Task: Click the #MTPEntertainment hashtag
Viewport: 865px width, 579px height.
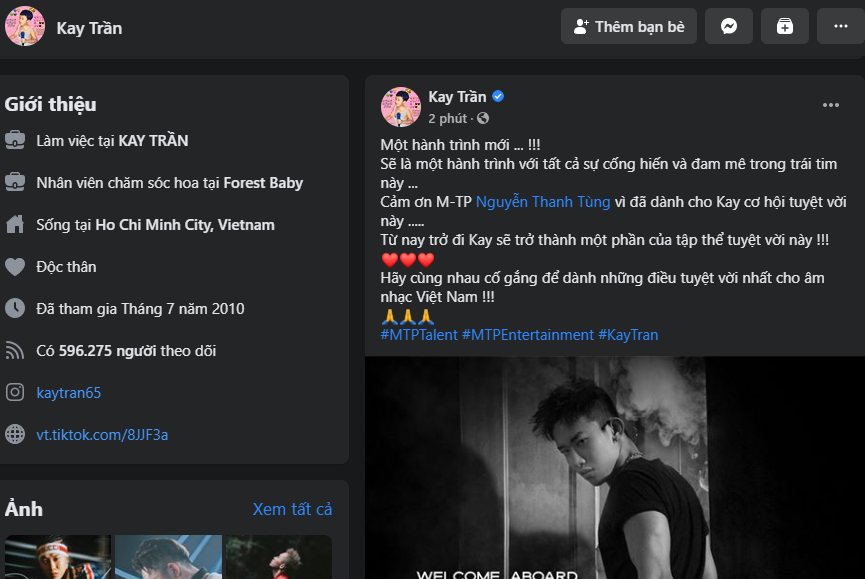Action: (528, 335)
